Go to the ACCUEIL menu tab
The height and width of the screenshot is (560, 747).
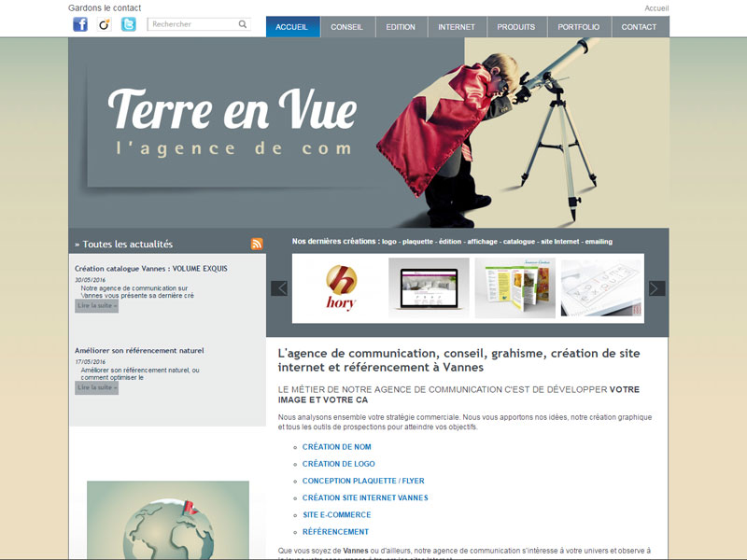click(293, 27)
